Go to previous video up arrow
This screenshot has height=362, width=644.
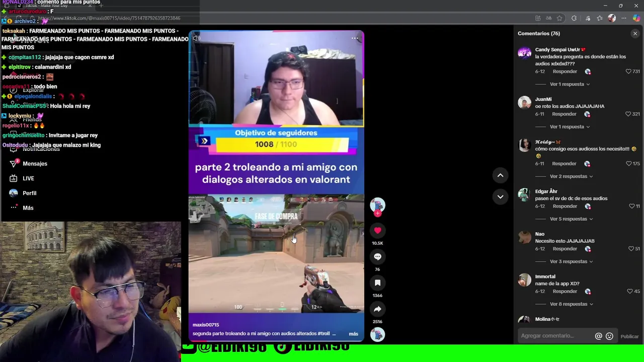tap(500, 175)
